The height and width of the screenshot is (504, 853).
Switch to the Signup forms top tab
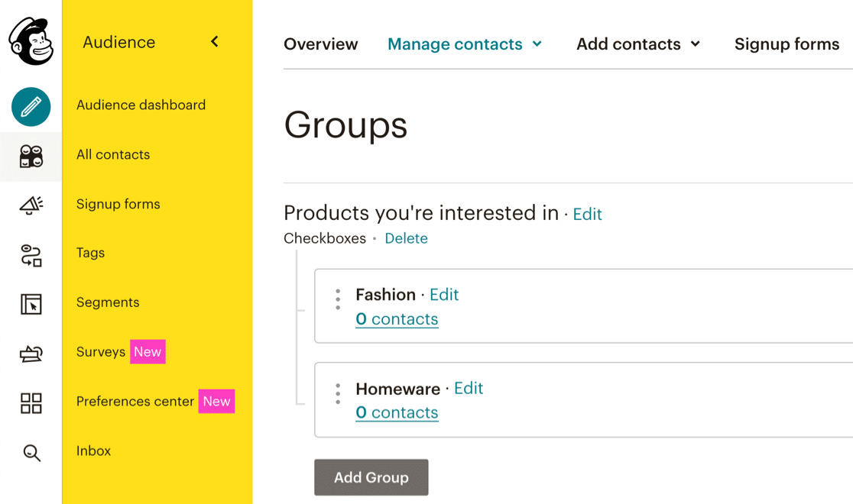787,44
